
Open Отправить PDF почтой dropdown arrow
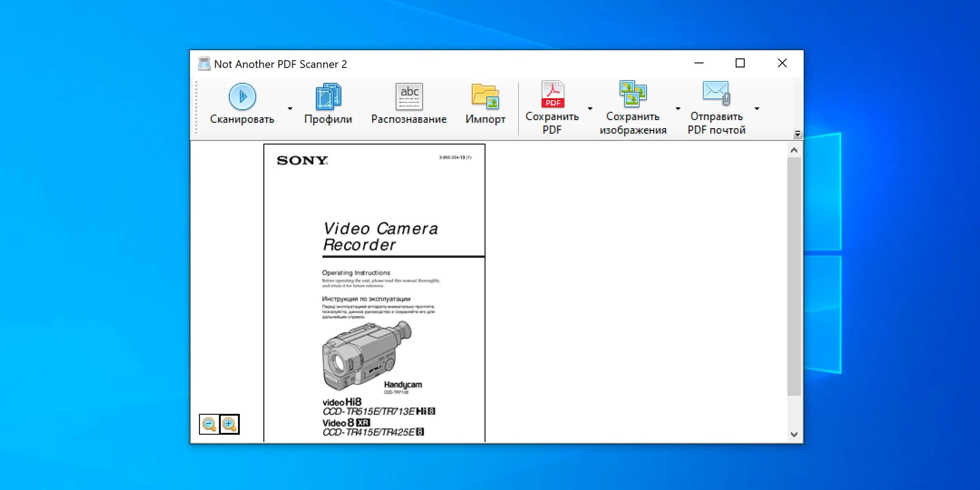(x=757, y=109)
